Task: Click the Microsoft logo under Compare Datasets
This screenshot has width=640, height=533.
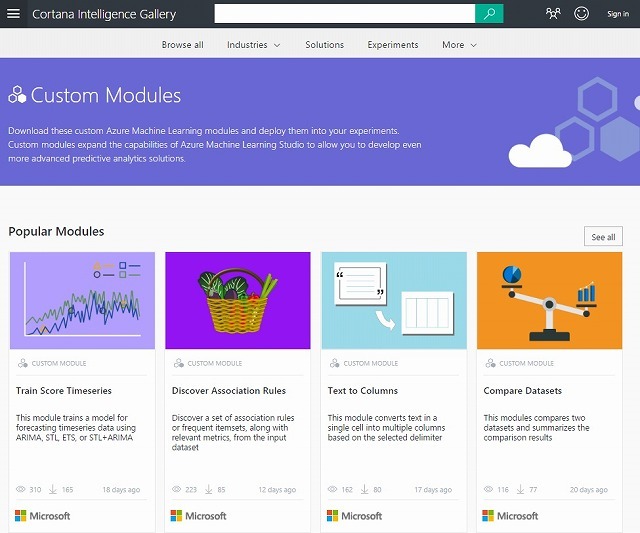Action: 510,516
